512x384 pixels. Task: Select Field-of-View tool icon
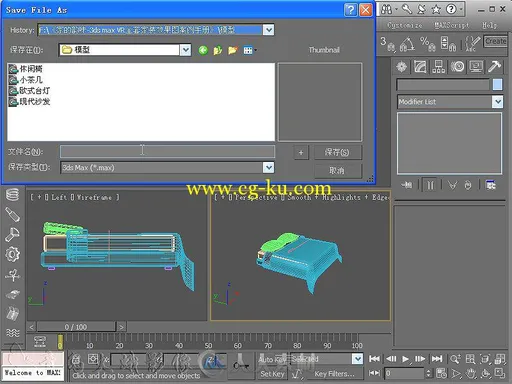(x=456, y=373)
